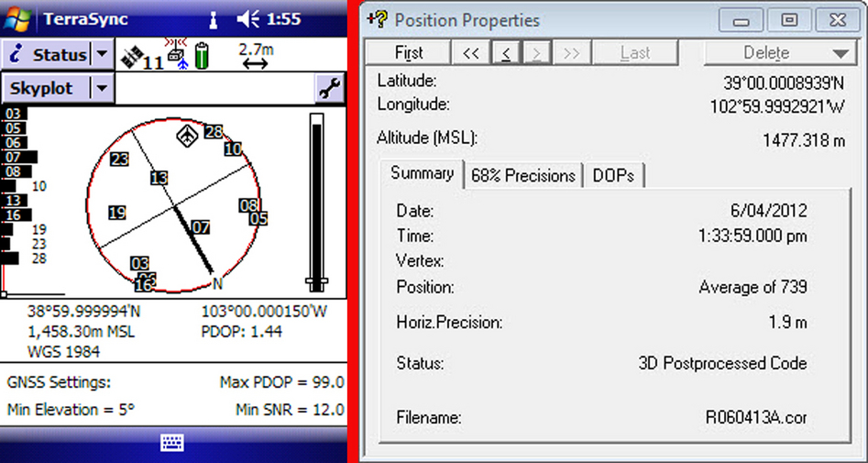The image size is (868, 463).
Task: Go to the Last position record
Action: pos(635,53)
